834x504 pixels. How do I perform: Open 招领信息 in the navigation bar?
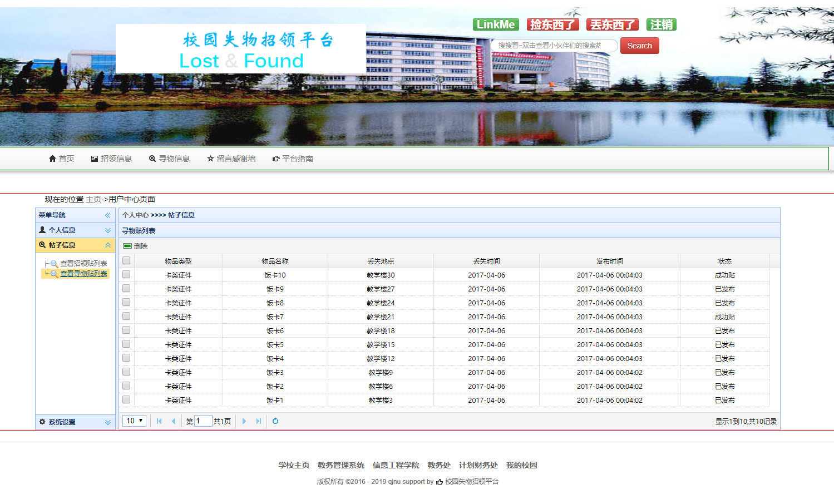pos(111,159)
